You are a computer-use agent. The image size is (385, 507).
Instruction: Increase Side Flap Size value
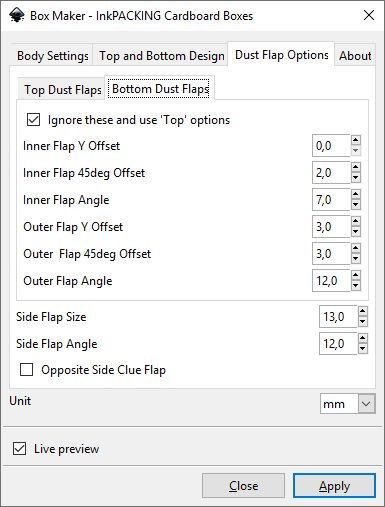click(363, 311)
